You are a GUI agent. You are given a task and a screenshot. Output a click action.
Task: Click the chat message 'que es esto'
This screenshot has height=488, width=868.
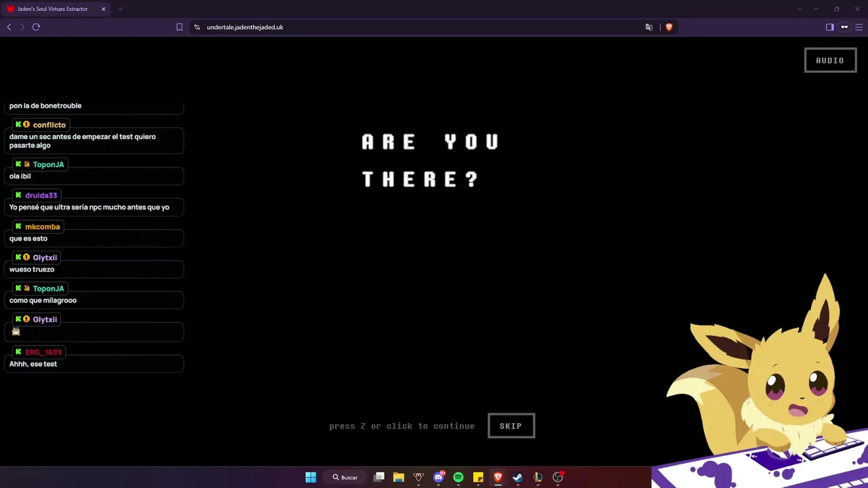[28, 239]
